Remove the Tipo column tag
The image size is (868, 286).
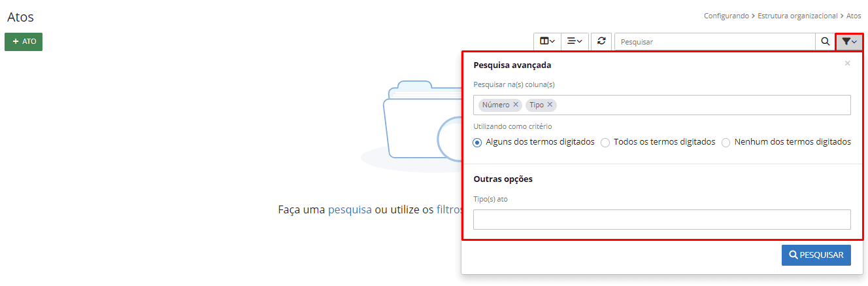pos(550,105)
